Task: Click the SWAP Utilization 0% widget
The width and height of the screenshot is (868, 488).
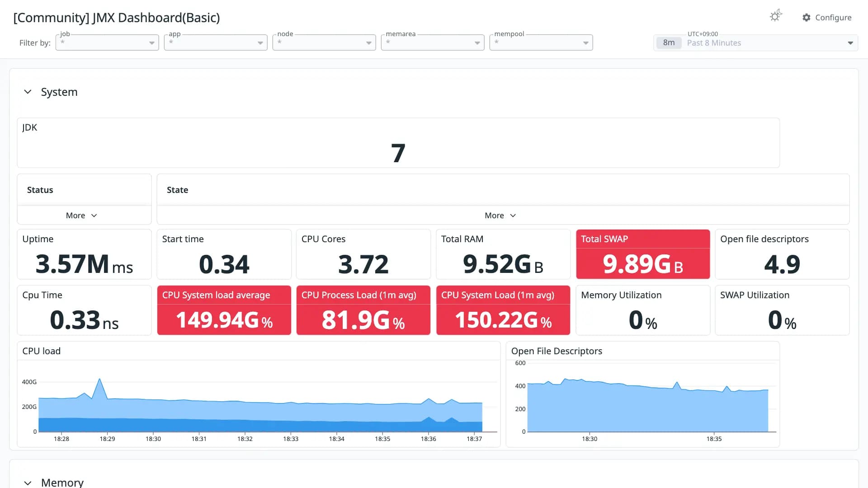Action: 782,310
